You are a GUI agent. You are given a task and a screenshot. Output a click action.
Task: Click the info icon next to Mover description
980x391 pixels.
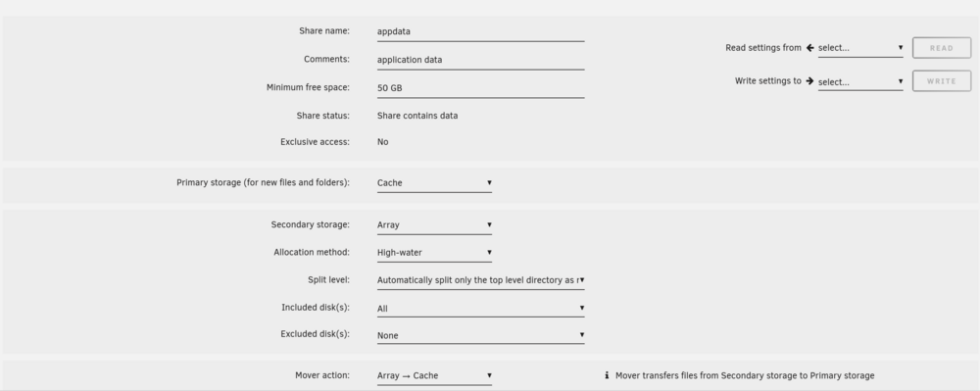(607, 375)
